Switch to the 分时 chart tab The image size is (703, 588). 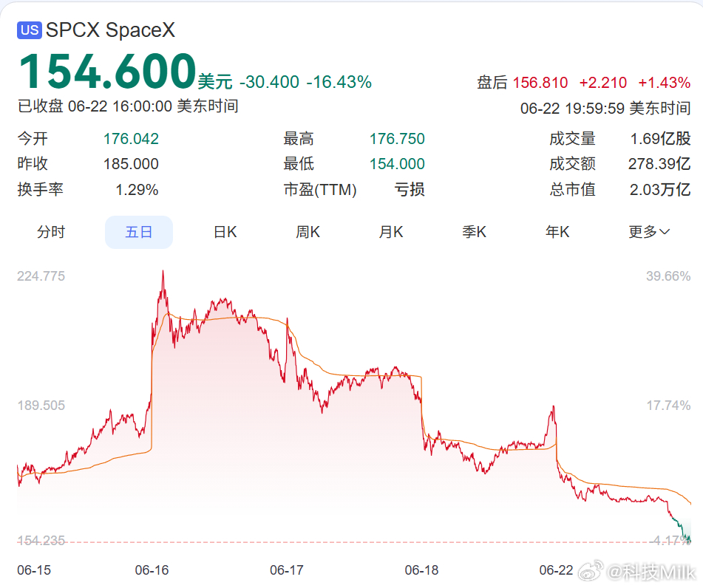pyautogui.click(x=51, y=232)
